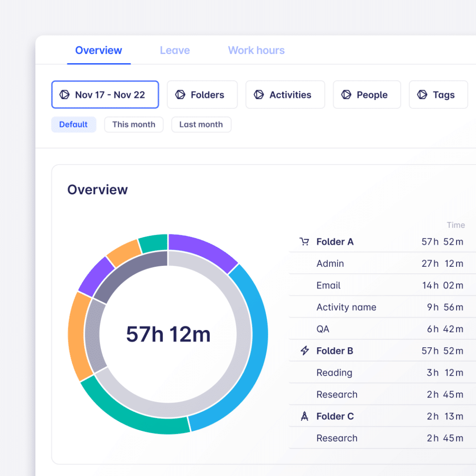Click the lightning bolt icon beside Folder B
The height and width of the screenshot is (476, 476).
(x=304, y=351)
